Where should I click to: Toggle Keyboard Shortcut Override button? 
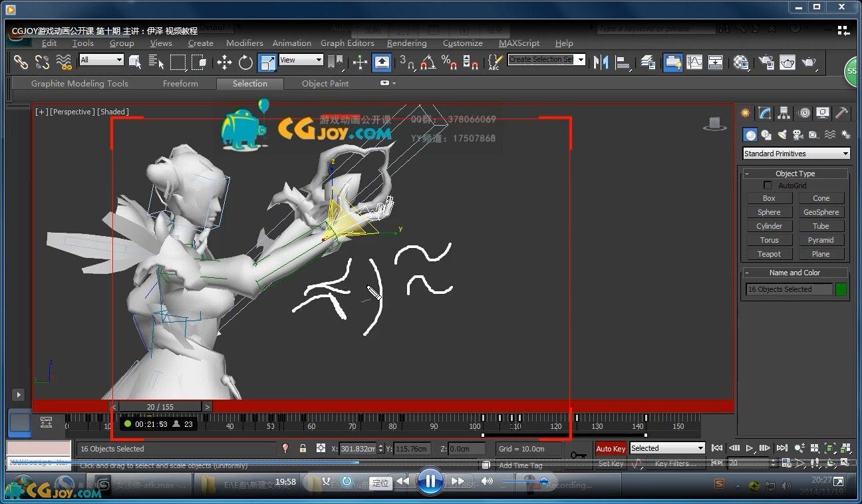tap(382, 62)
